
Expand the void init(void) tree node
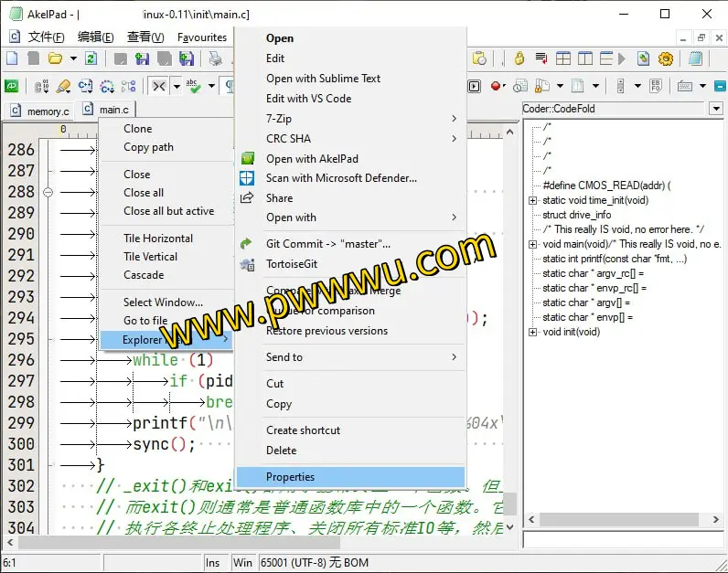pos(533,332)
